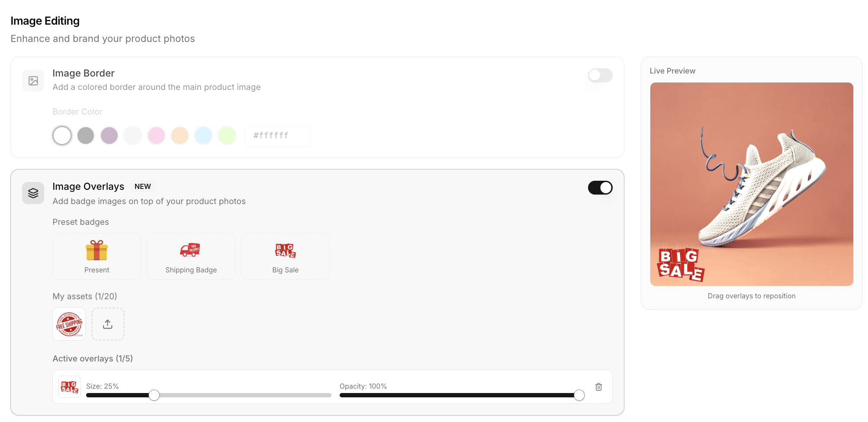Pick the gray border color swatch
This screenshot has width=868, height=422.
[x=86, y=135]
